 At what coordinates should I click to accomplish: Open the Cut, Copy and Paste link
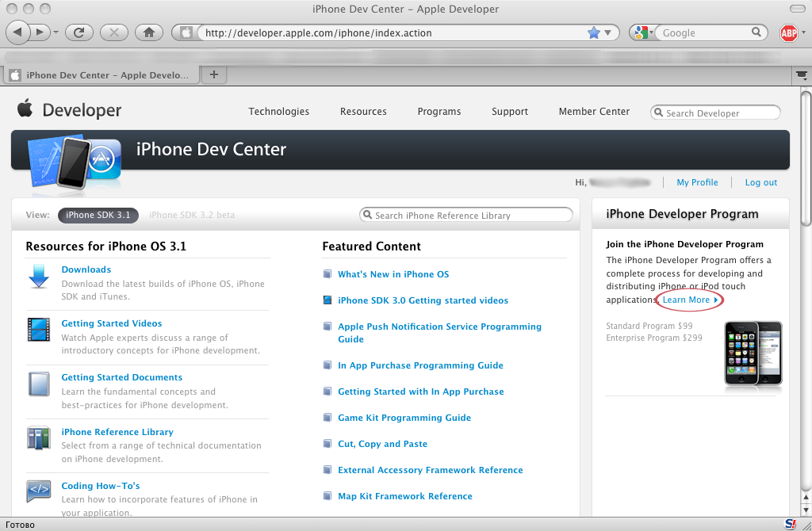[x=382, y=444]
